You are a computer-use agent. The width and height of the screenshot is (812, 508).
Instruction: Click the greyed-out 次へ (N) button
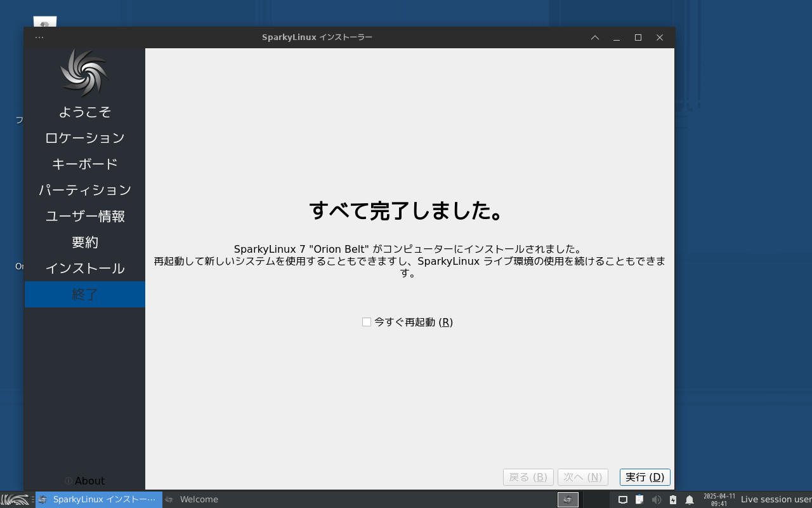click(583, 477)
